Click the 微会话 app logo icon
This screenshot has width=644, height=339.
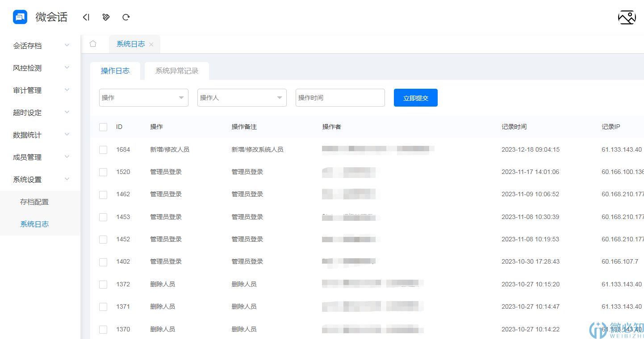[20, 17]
